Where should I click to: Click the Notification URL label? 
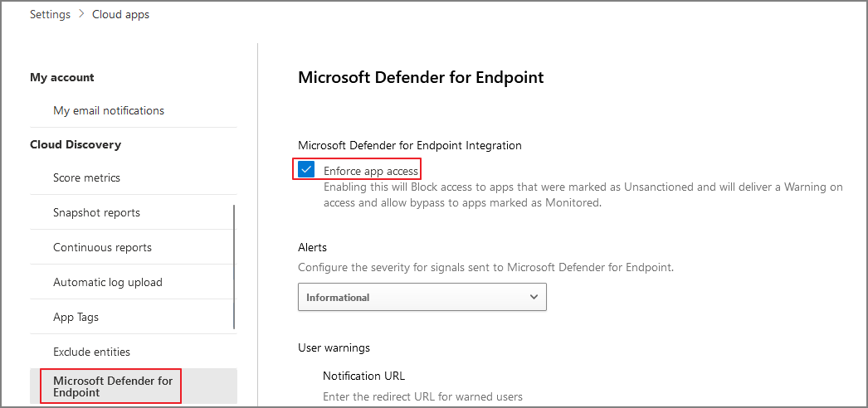pyautogui.click(x=363, y=376)
